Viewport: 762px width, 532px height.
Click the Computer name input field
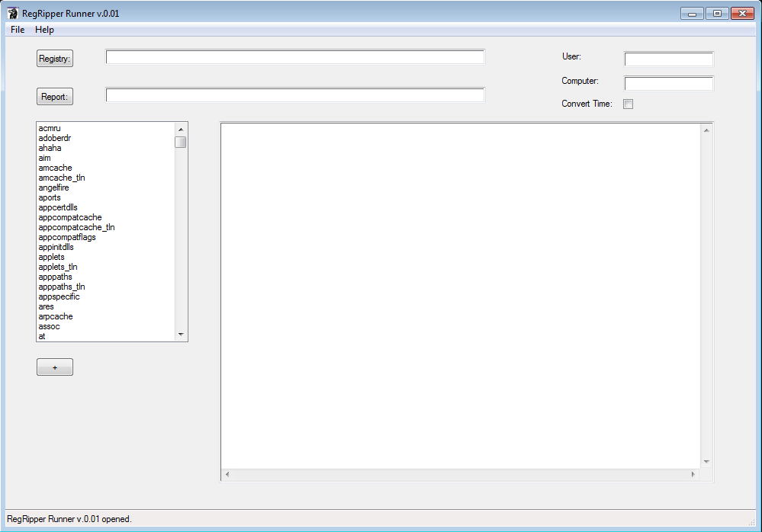pos(668,84)
